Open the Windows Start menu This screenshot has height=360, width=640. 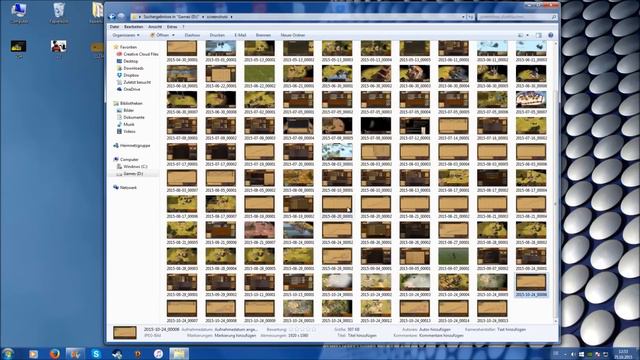pos(8,353)
